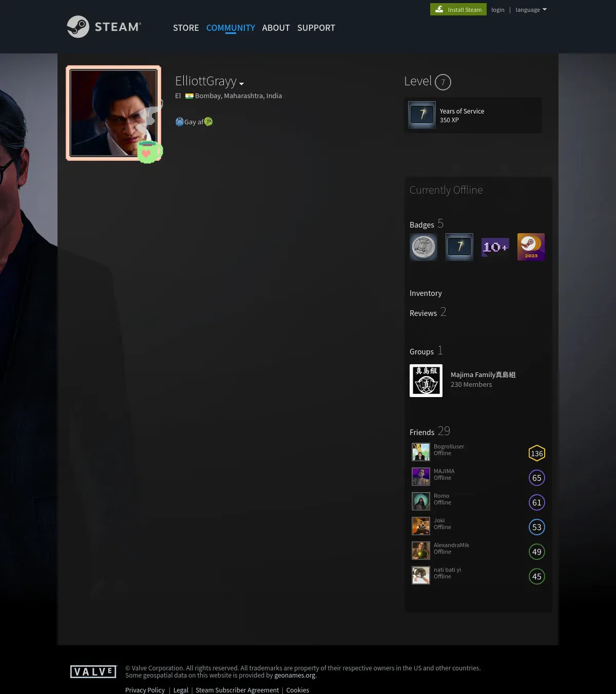Open the Badges section link
Image resolution: width=616 pixels, height=694 pixels.
pyautogui.click(x=427, y=224)
